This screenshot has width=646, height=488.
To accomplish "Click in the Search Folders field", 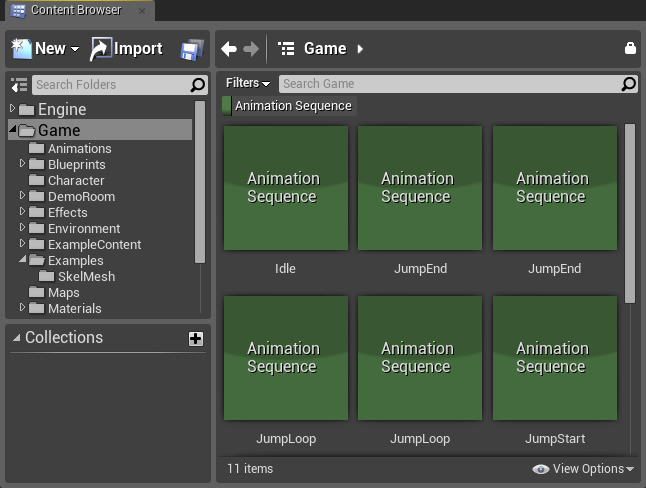I will [119, 85].
